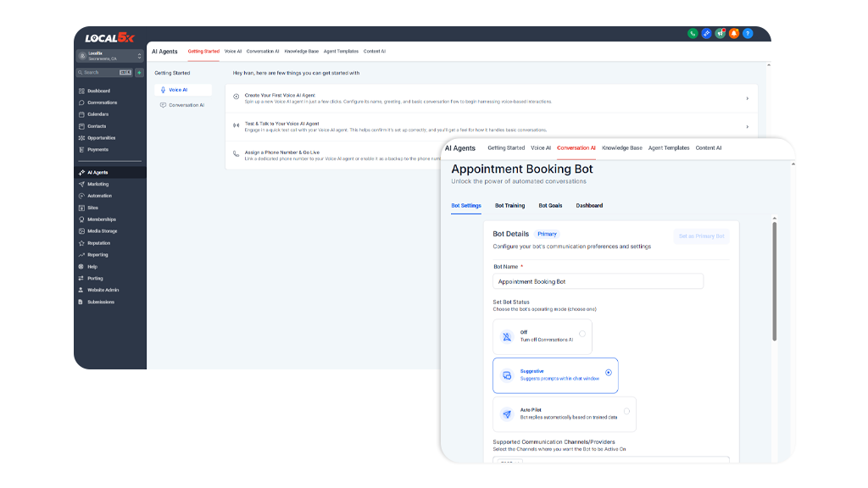Click the Set as Primary Bot button
Viewport: 868px width, 488px height.
click(701, 236)
